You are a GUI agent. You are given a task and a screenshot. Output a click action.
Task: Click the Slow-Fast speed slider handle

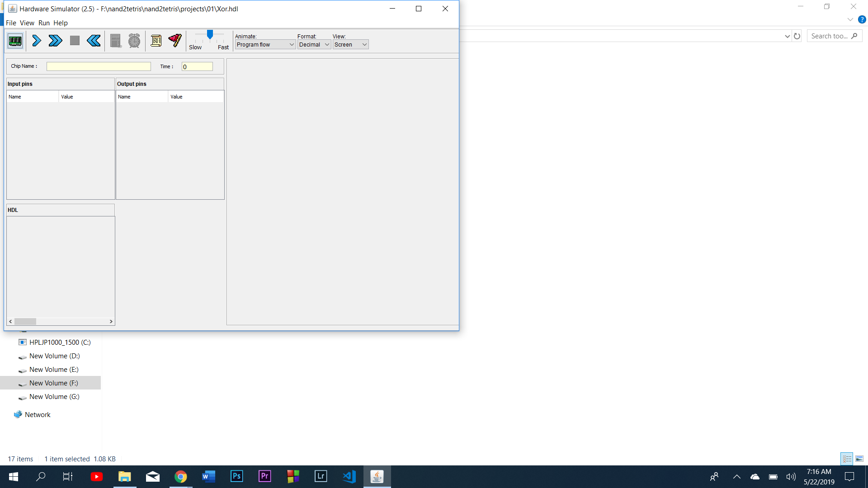click(x=210, y=35)
